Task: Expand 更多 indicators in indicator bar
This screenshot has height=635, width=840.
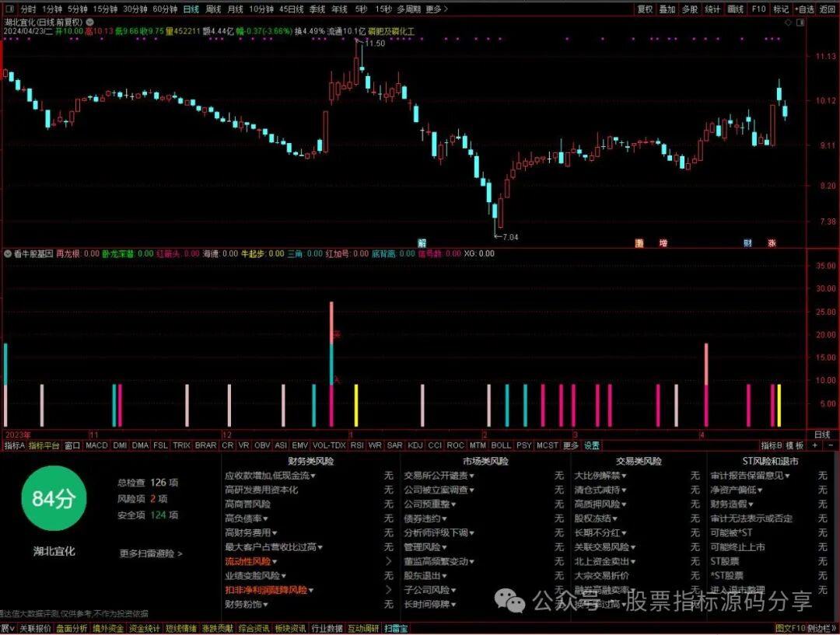Action: (x=571, y=445)
